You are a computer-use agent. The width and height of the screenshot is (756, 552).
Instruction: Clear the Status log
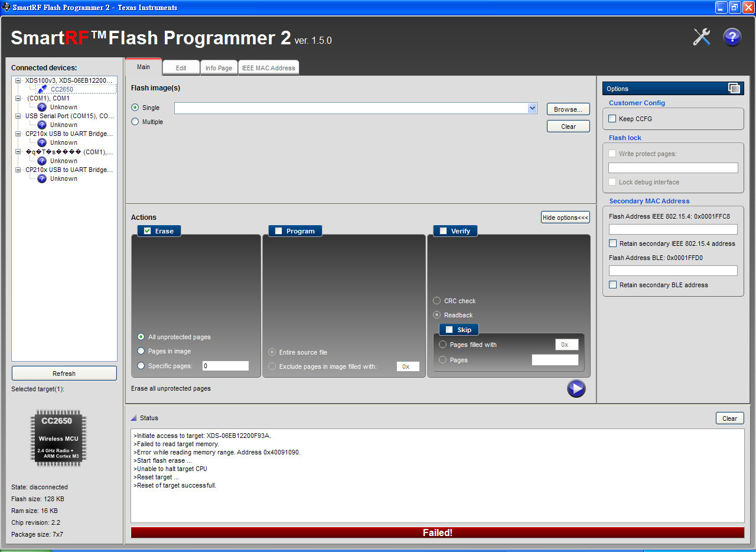pos(729,418)
